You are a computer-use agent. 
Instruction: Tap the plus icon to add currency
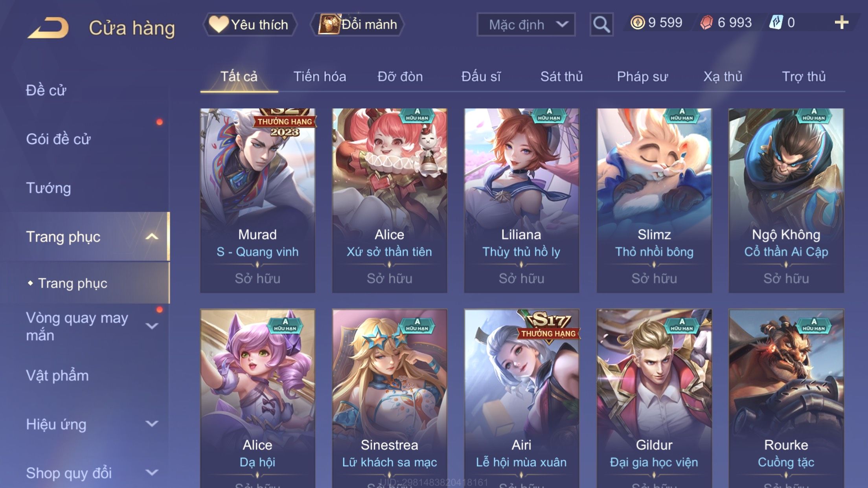(841, 22)
